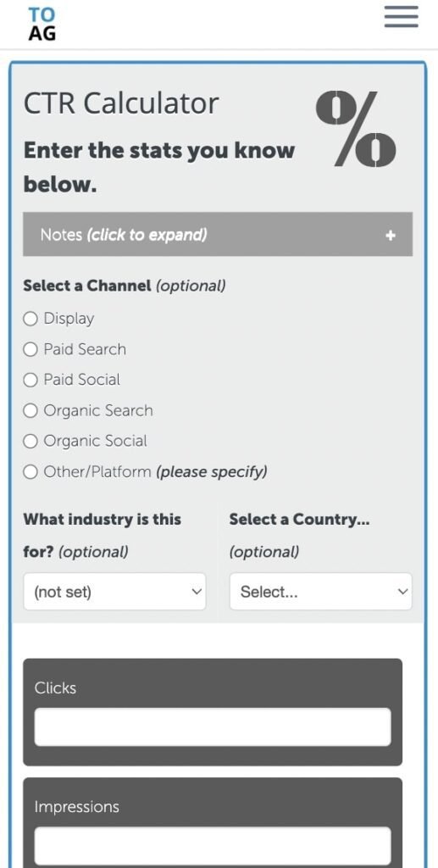Expand the Notes (click to expand) section

coord(218,234)
